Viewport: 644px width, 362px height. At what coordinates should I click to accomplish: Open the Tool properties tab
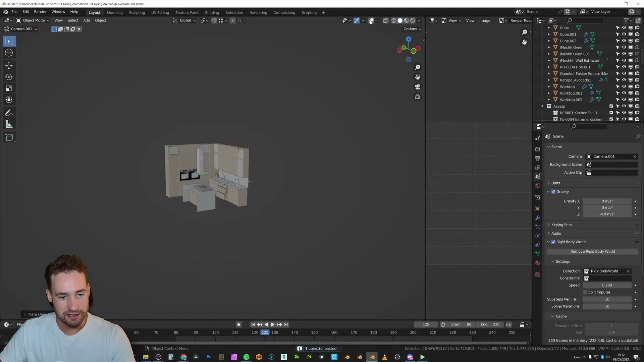[x=538, y=138]
